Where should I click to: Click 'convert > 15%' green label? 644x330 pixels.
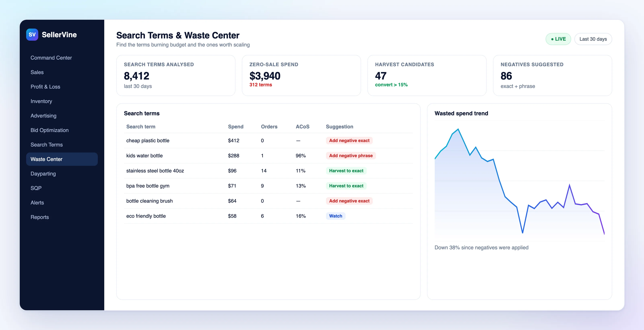tap(391, 85)
